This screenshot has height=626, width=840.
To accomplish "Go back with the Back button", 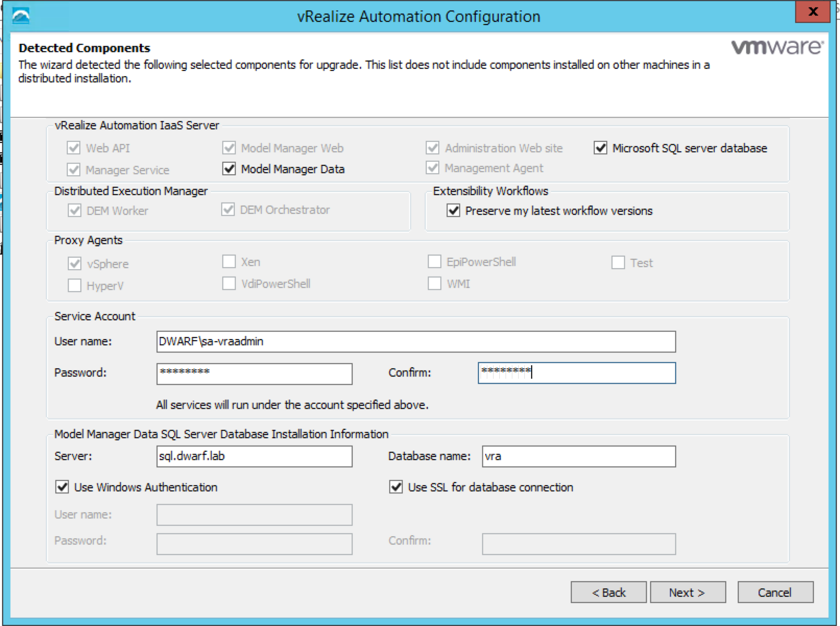I will point(608,593).
